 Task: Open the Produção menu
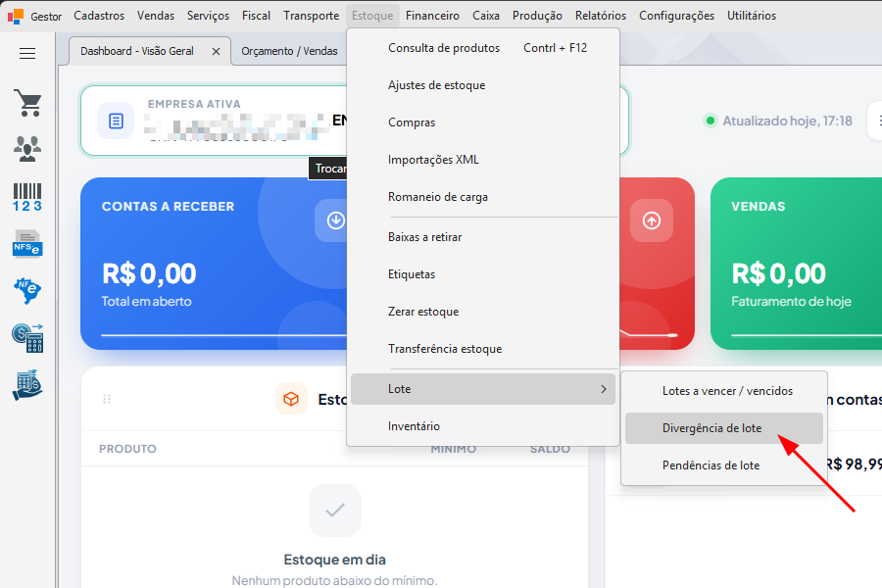[x=537, y=16]
